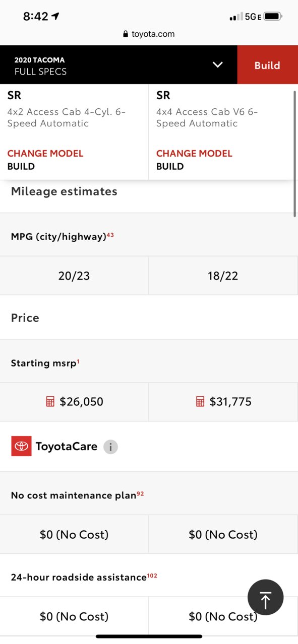The height and width of the screenshot is (644, 298).
Task: Open footnote 92 for maintenance plan
Action: tap(140, 493)
